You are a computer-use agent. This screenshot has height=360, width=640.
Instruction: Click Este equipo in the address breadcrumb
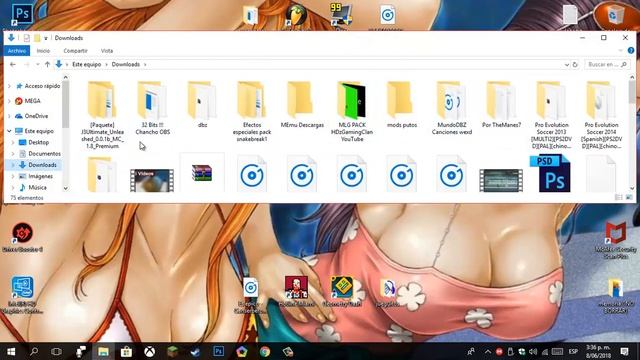pos(87,64)
